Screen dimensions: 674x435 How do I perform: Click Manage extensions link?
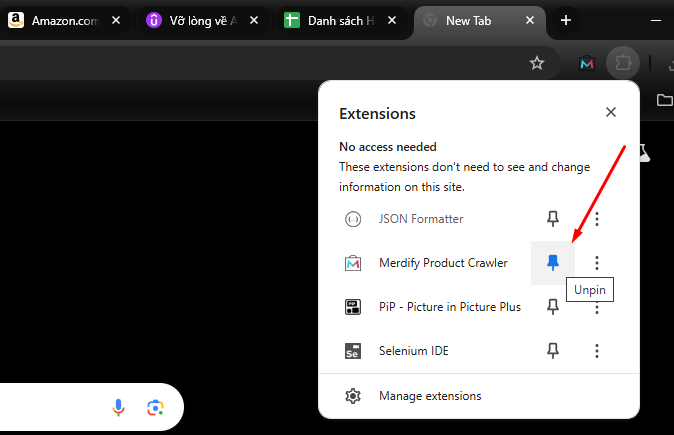pyautogui.click(x=430, y=396)
